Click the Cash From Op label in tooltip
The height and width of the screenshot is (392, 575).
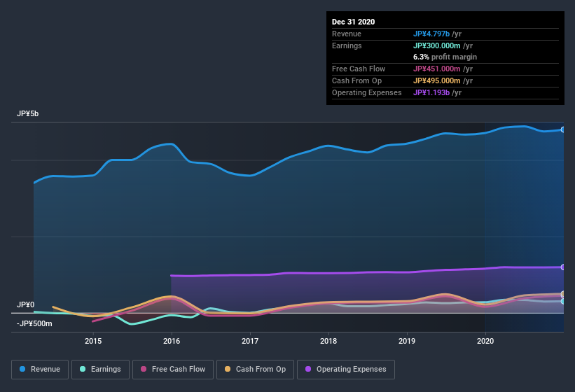coord(356,80)
